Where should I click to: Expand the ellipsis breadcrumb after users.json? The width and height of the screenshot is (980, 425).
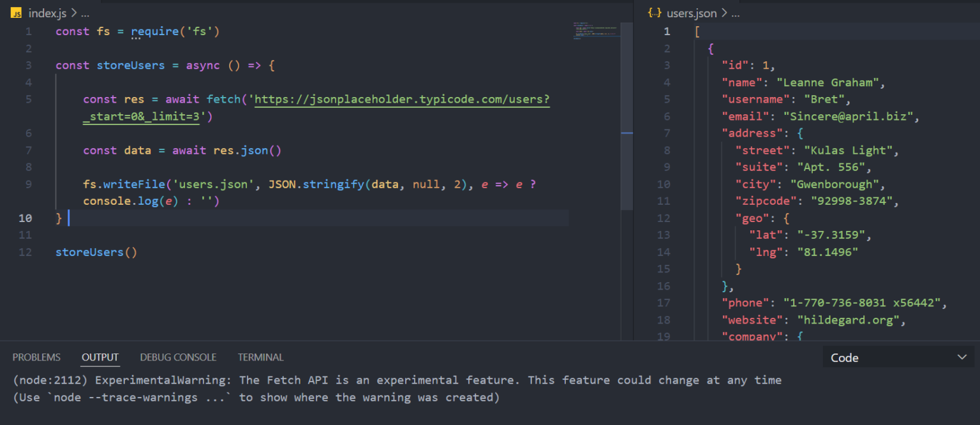(x=736, y=13)
